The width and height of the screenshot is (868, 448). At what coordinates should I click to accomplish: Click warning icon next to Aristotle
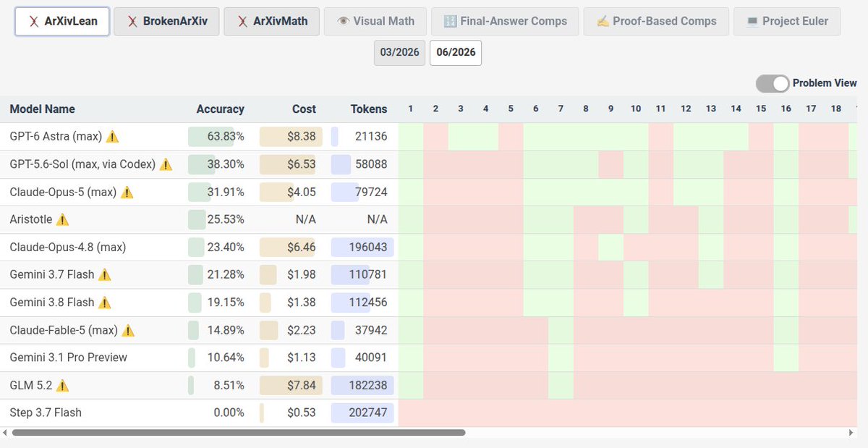coord(62,219)
